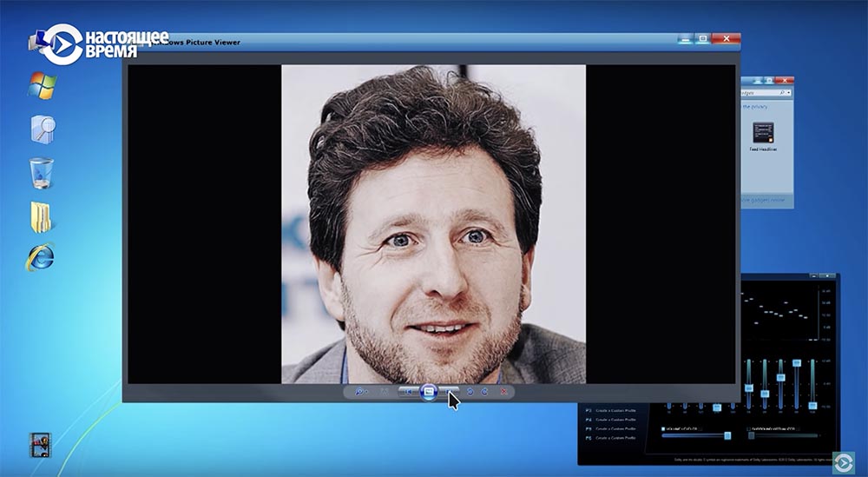Screen dimensions: 868x477
Task: Select P6 Create a Custom Profile
Action: 611,438
